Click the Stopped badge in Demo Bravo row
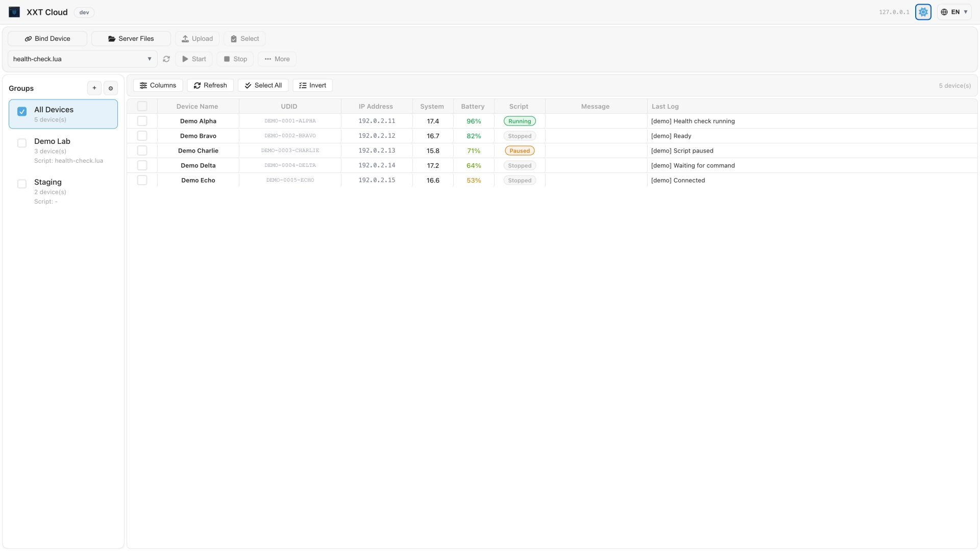 point(520,136)
